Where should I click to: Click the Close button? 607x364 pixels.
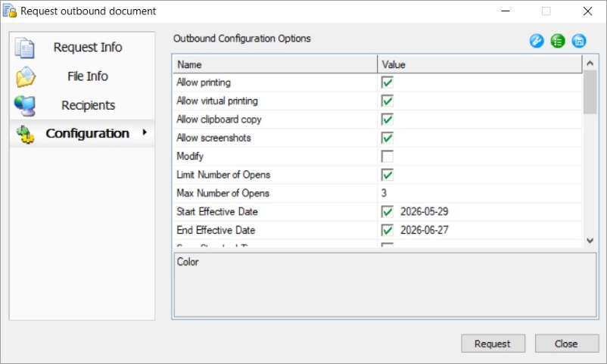(567, 344)
